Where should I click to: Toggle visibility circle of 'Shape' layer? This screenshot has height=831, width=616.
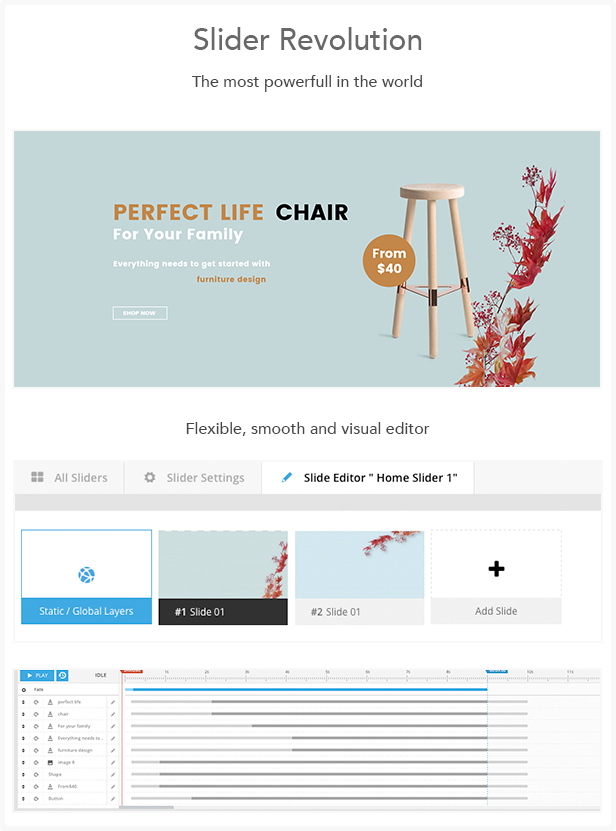point(36,774)
